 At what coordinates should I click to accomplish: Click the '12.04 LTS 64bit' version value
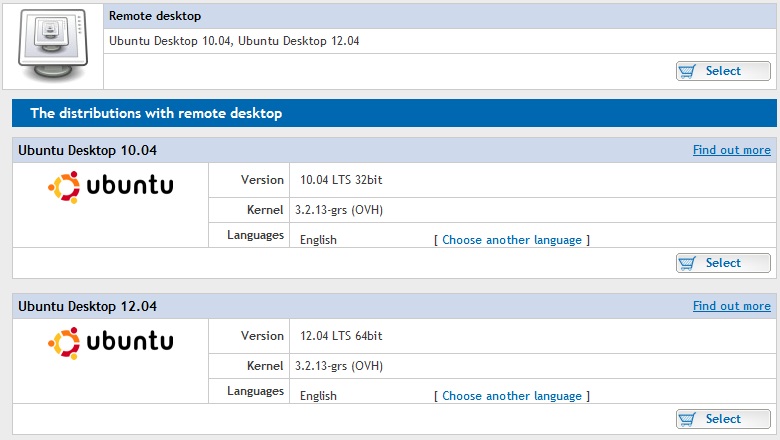[x=341, y=336]
